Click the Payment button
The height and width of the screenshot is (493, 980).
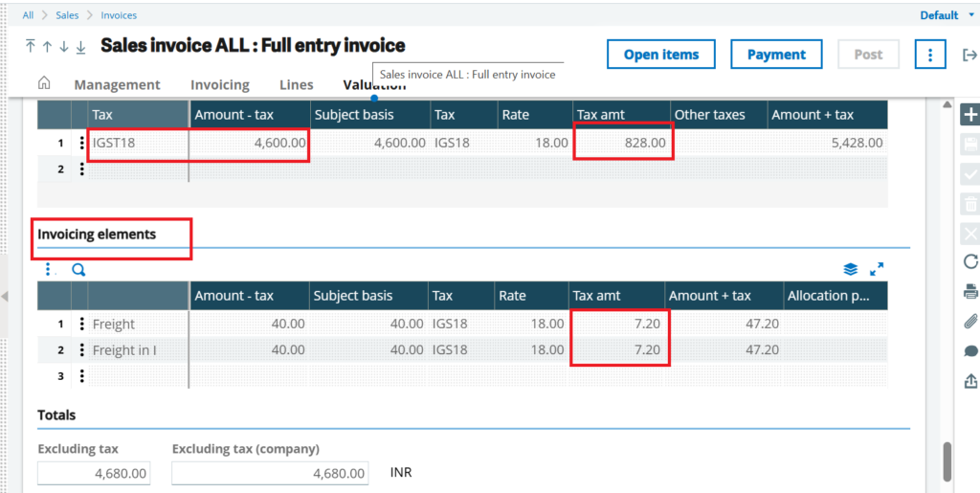776,55
